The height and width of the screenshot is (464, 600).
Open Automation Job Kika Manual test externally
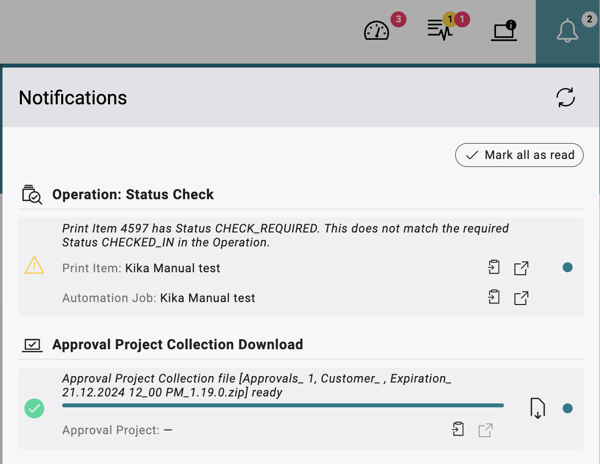click(521, 297)
